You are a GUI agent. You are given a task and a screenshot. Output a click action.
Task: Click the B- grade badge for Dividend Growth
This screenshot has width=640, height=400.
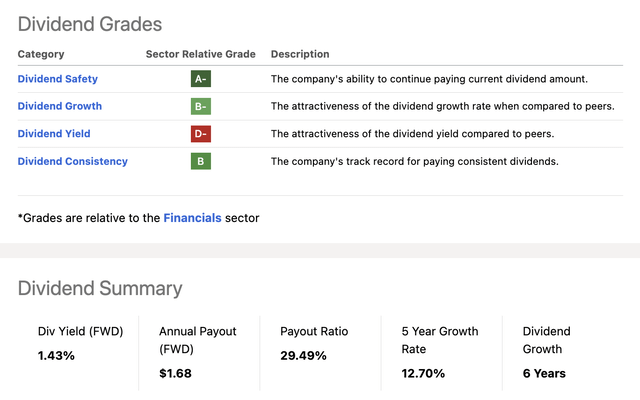click(x=201, y=106)
